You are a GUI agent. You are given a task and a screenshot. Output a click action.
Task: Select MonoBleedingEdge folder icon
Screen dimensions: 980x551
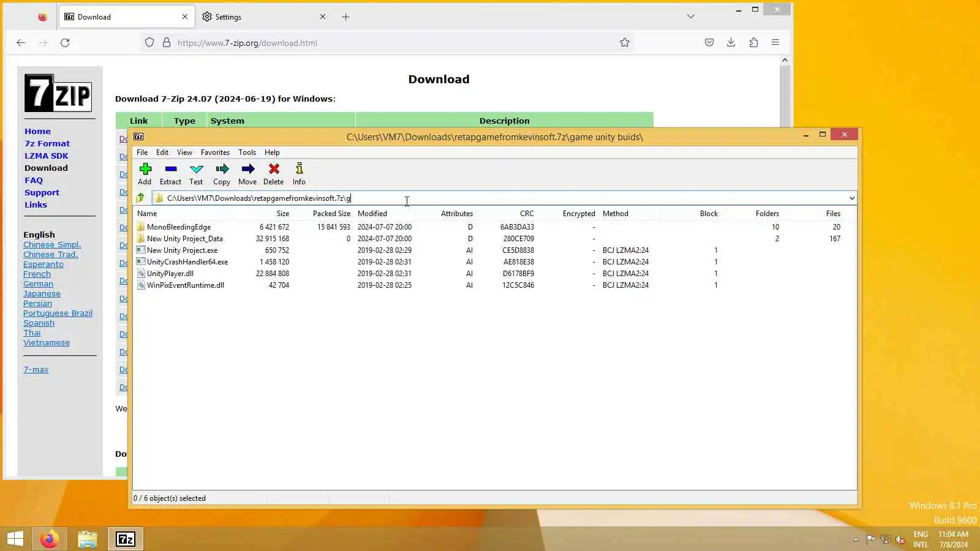(141, 227)
